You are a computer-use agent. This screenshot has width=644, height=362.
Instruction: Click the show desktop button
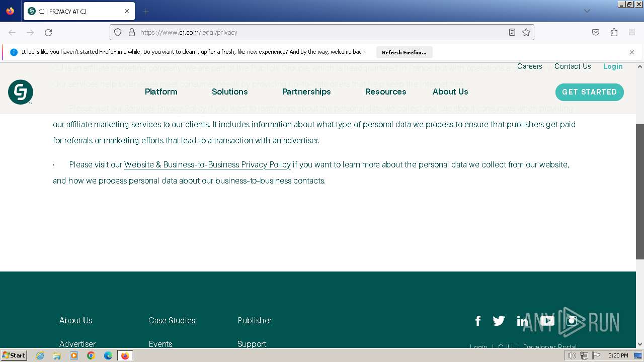[638, 355]
